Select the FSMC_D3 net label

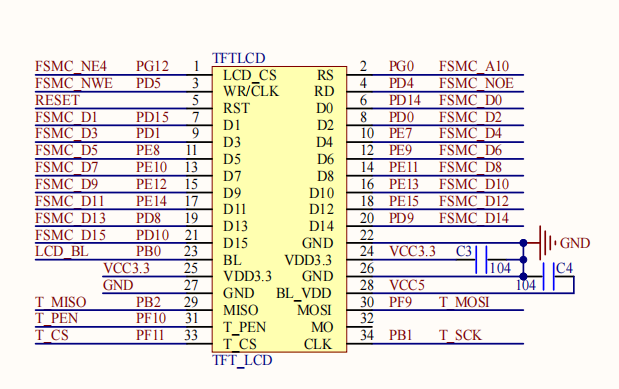point(66,133)
